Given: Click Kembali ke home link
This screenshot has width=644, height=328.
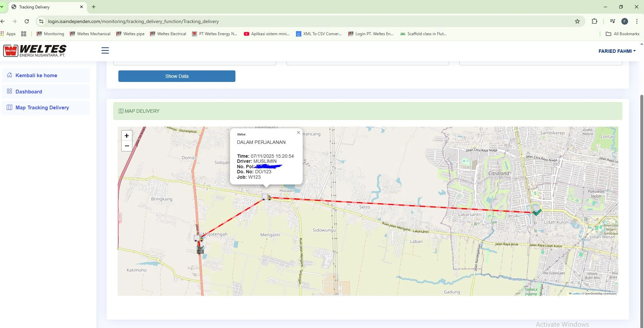Looking at the screenshot, I should click(36, 75).
